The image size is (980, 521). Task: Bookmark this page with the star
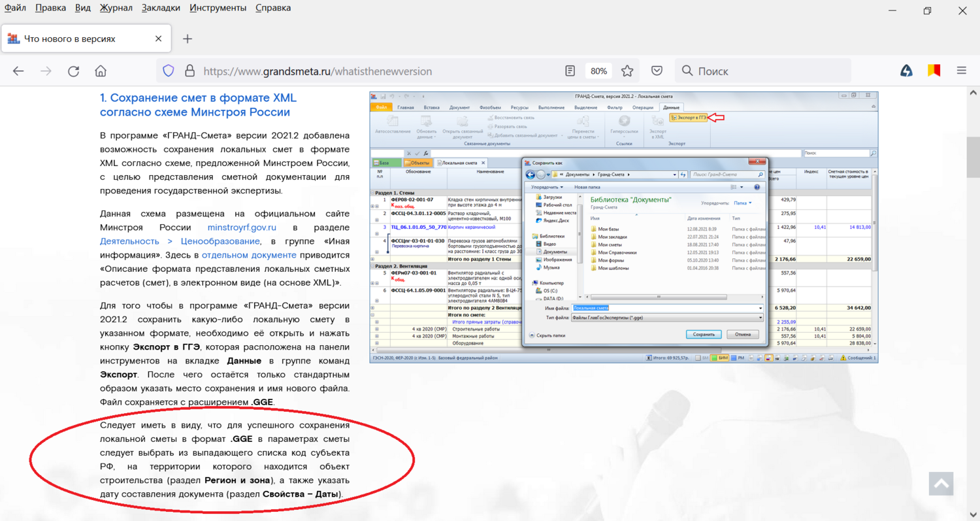(x=627, y=71)
